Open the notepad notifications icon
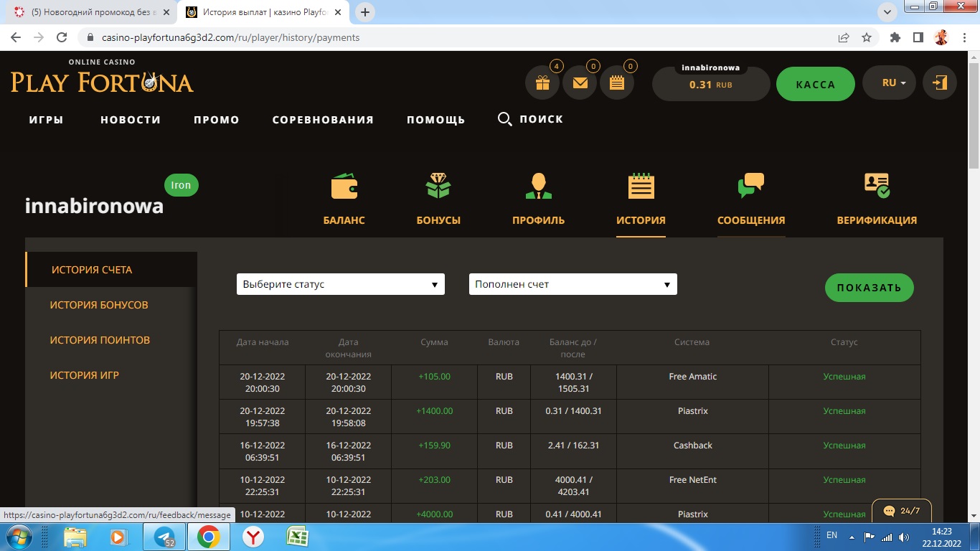 click(x=617, y=84)
